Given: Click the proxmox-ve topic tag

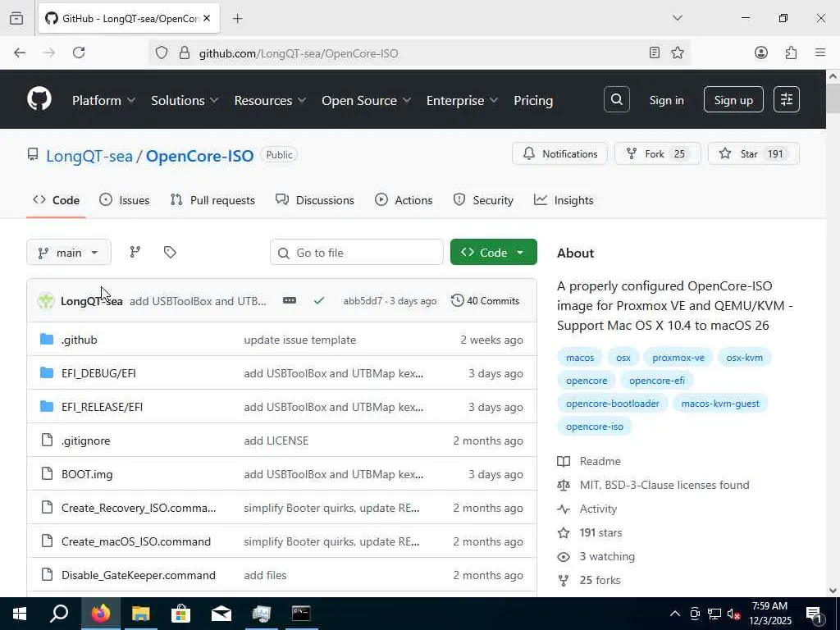Looking at the screenshot, I should click(678, 358).
